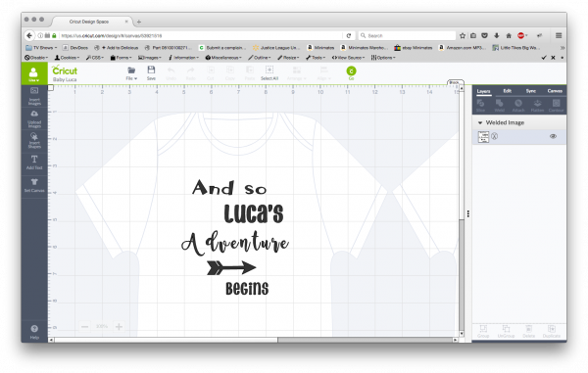Collapse the Welded Image group
Viewport: 588px width, 373px height.
(x=480, y=122)
